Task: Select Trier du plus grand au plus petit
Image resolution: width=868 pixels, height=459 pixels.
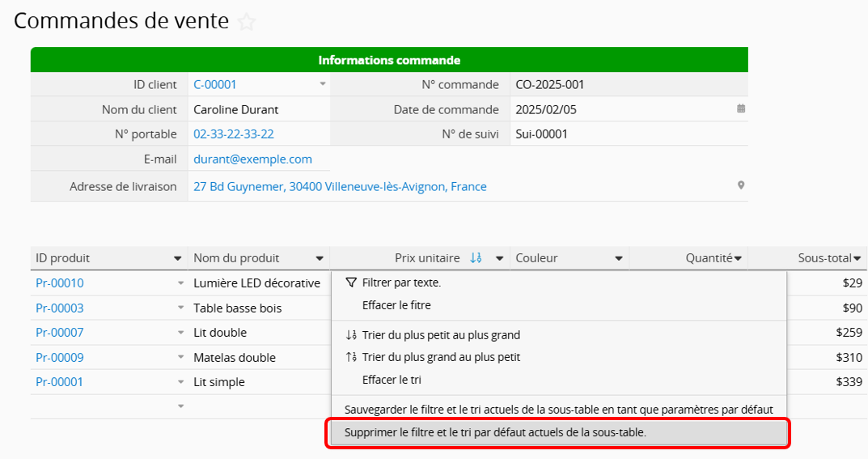Action: (x=441, y=357)
